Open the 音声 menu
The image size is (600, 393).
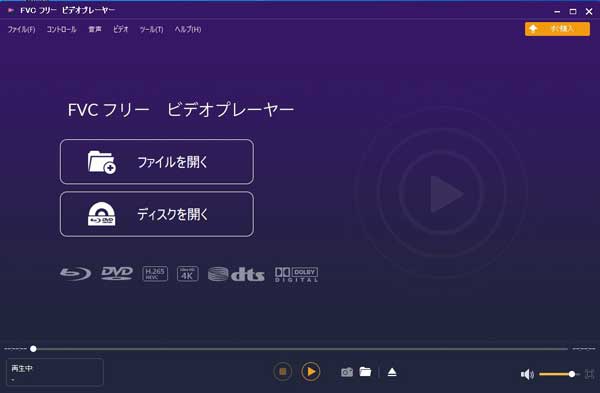coord(95,29)
